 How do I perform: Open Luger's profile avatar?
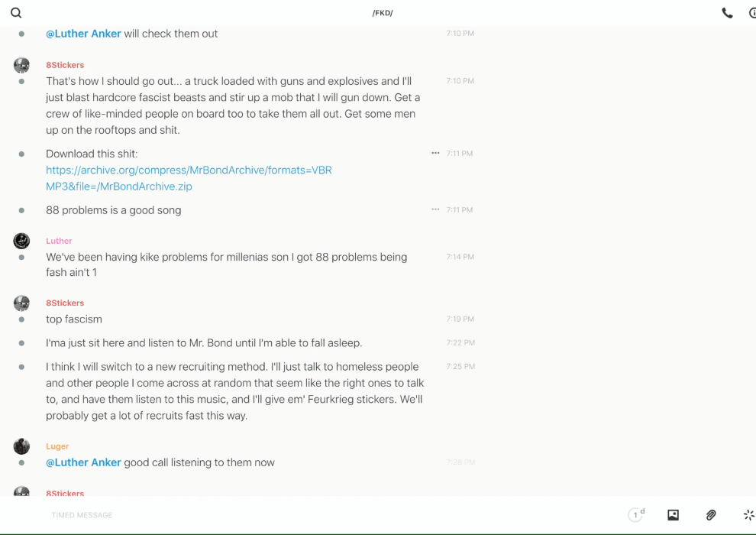tap(21, 446)
